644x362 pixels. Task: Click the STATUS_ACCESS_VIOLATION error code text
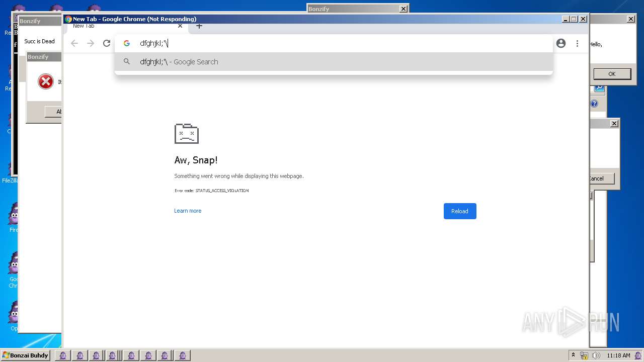[x=222, y=191]
